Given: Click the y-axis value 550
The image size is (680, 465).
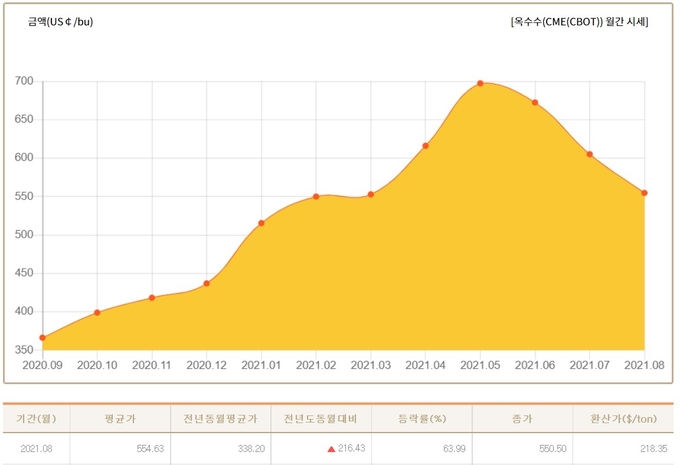Looking at the screenshot, I should 24,196.
